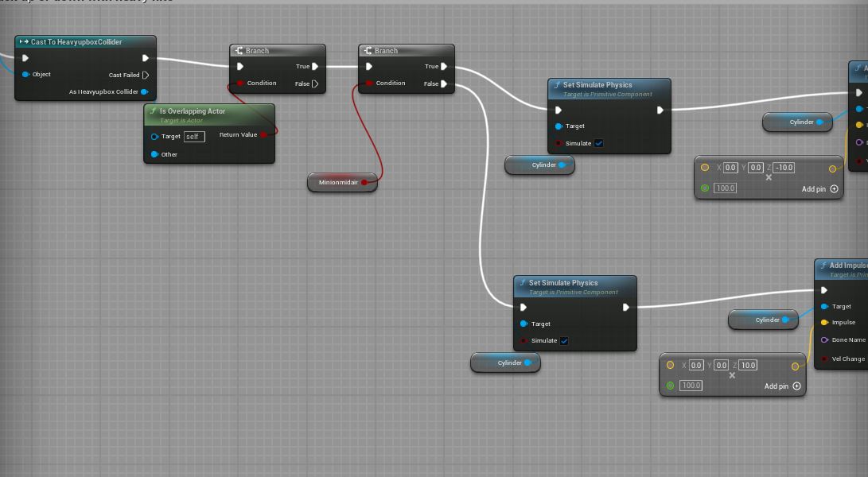This screenshot has height=477, width=868.
Task: Click Return Value pin on Is Overlapping Actor
Action: tap(263, 134)
